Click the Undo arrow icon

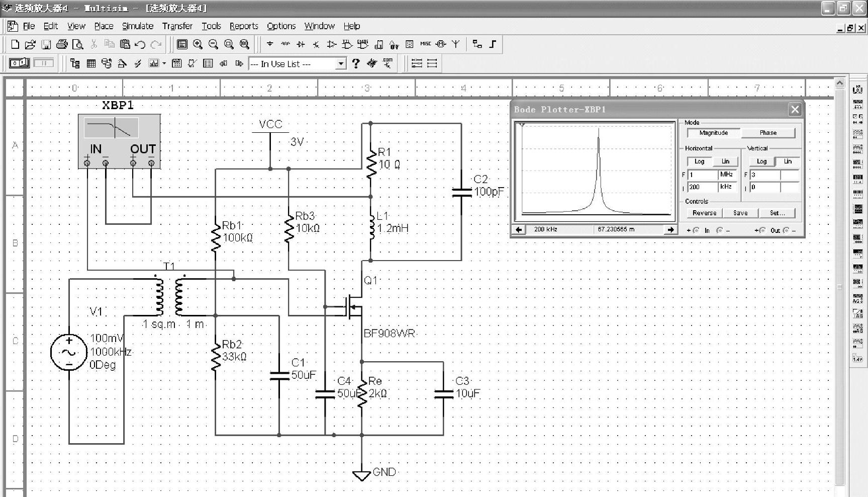coord(140,44)
